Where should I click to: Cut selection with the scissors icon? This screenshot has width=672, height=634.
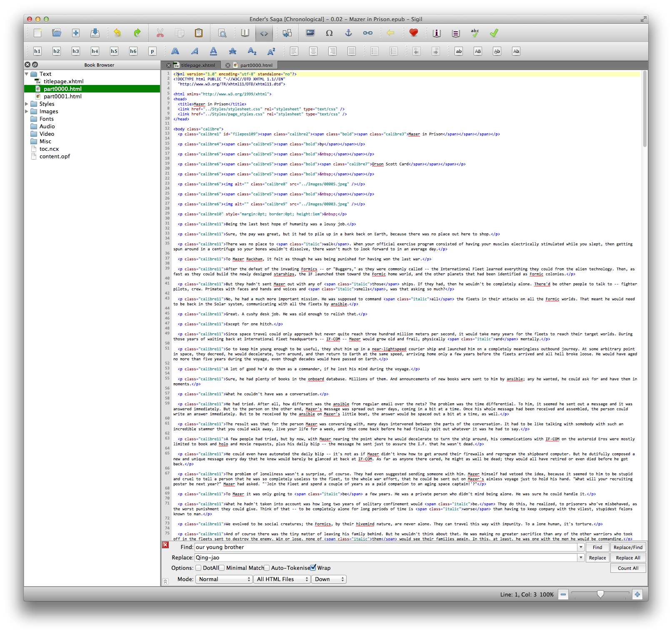(x=160, y=33)
